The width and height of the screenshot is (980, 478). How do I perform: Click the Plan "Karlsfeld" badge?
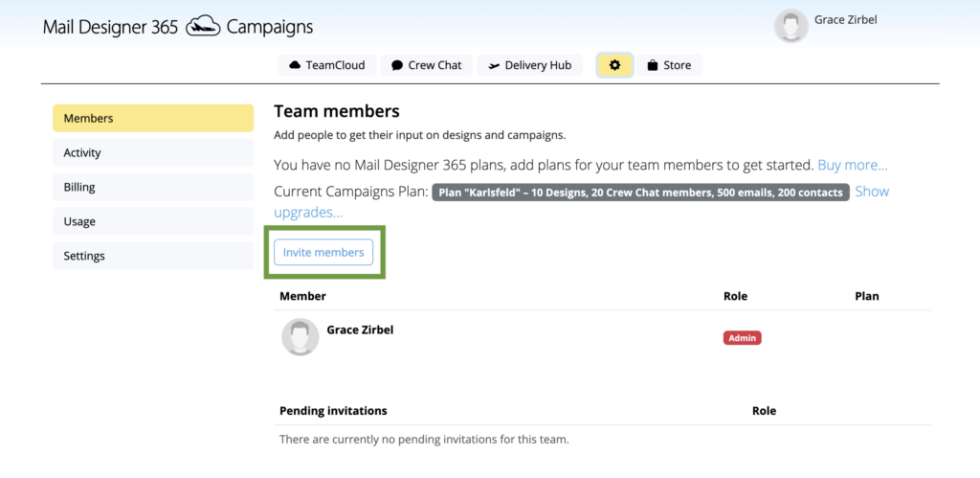(x=640, y=193)
